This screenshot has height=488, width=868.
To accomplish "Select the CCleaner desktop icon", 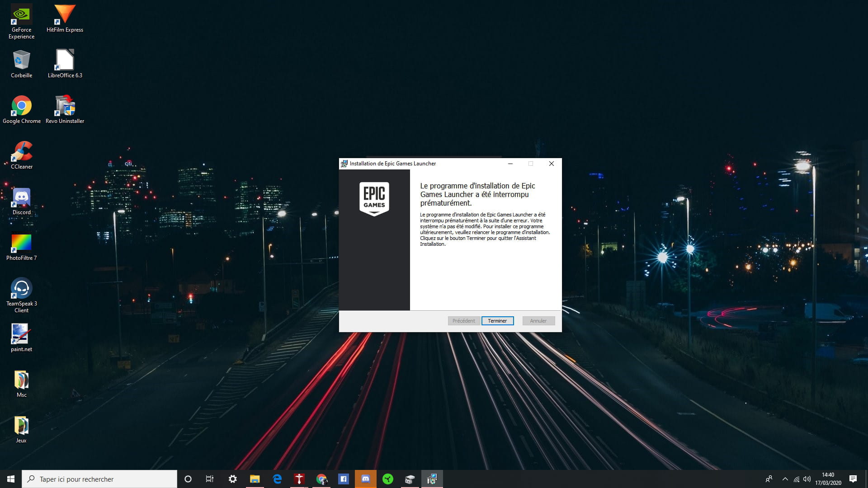I will [x=21, y=155].
